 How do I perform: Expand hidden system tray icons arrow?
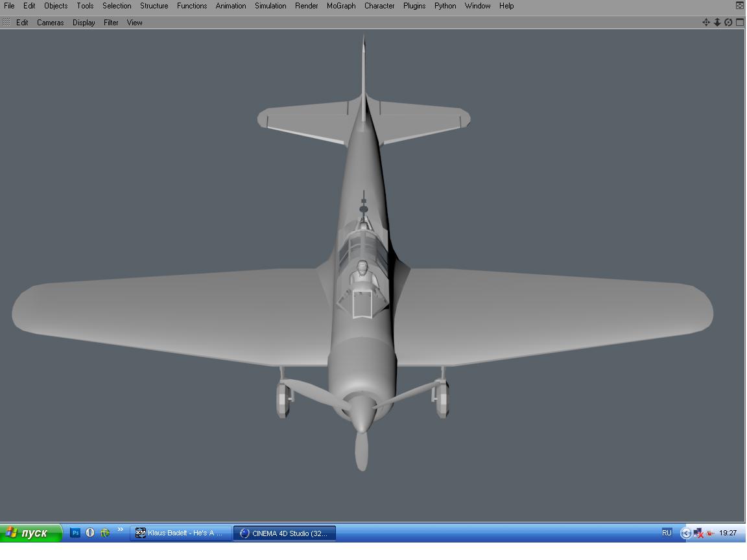[x=685, y=533]
